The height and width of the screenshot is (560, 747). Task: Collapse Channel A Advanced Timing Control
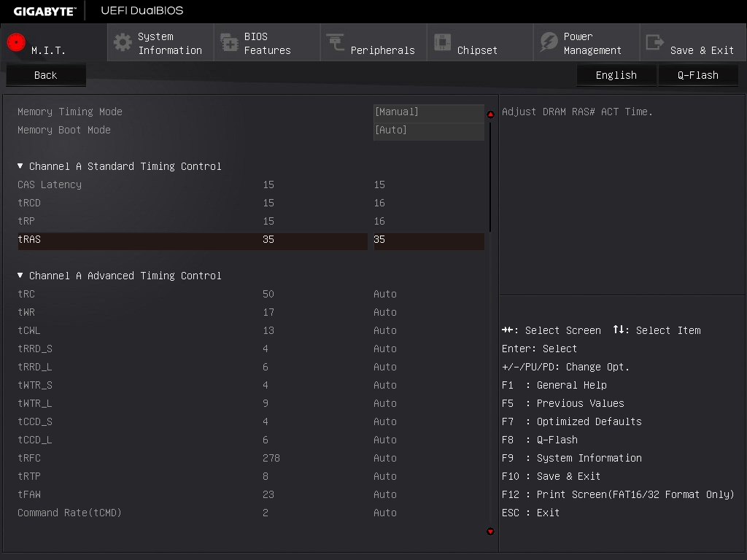(20, 275)
